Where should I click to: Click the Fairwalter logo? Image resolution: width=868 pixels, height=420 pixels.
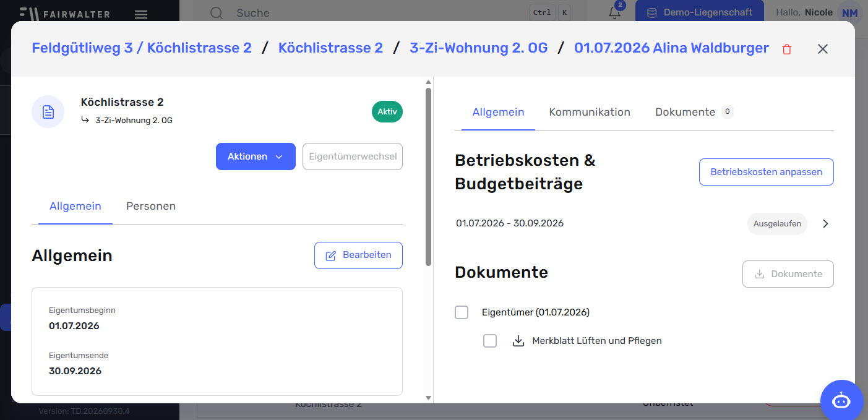tap(65, 13)
